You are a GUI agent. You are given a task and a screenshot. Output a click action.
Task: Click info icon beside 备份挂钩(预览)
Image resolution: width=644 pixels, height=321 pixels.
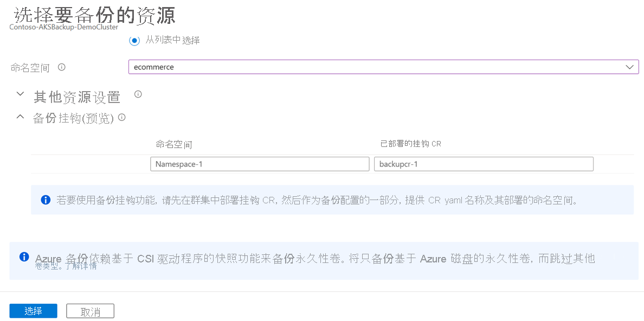click(121, 117)
